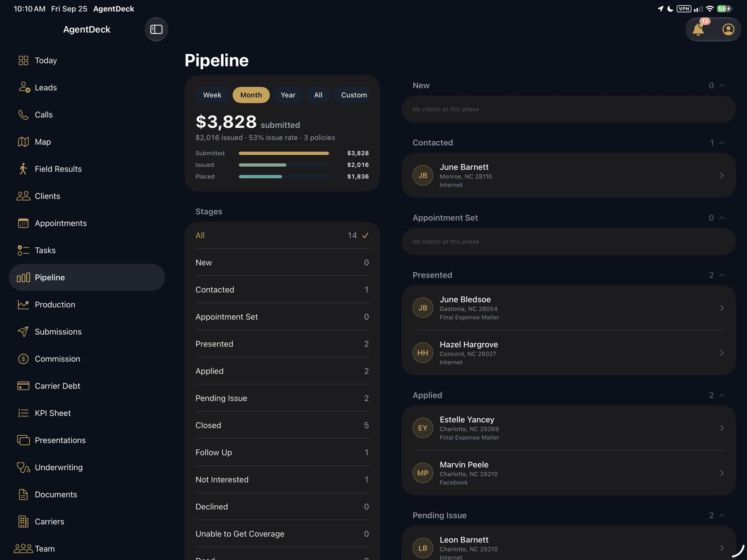Select the Week time range

[212, 95]
